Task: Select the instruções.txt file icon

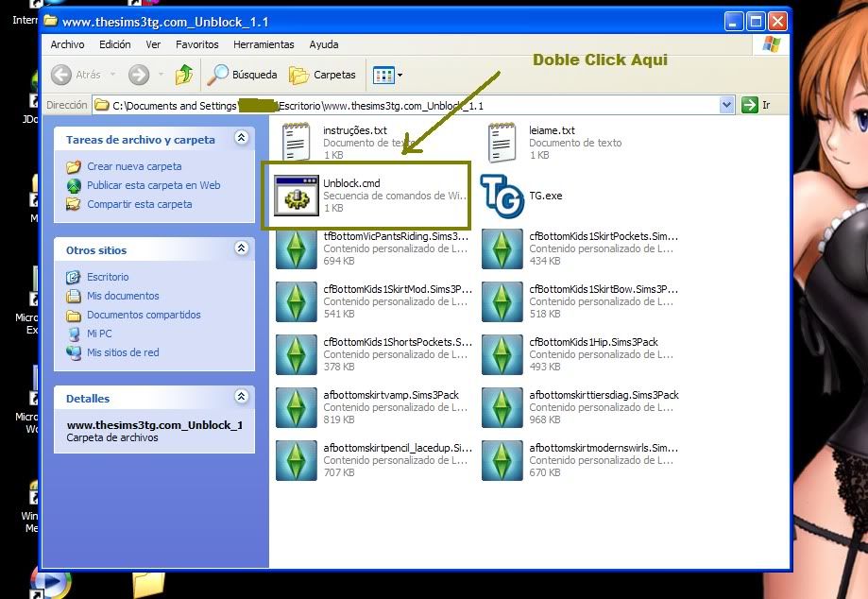Action: tap(297, 142)
